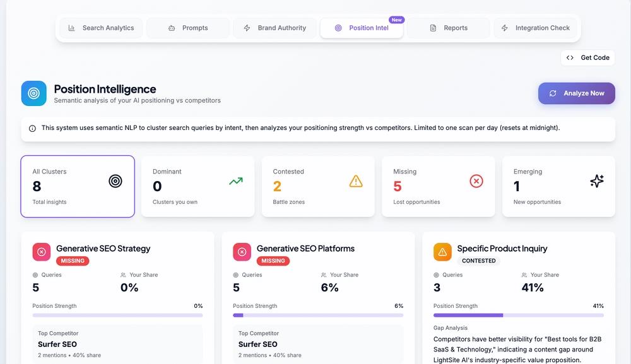Click the Generative SEO Platforms cluster icon
This screenshot has height=364, width=631.
click(x=242, y=252)
